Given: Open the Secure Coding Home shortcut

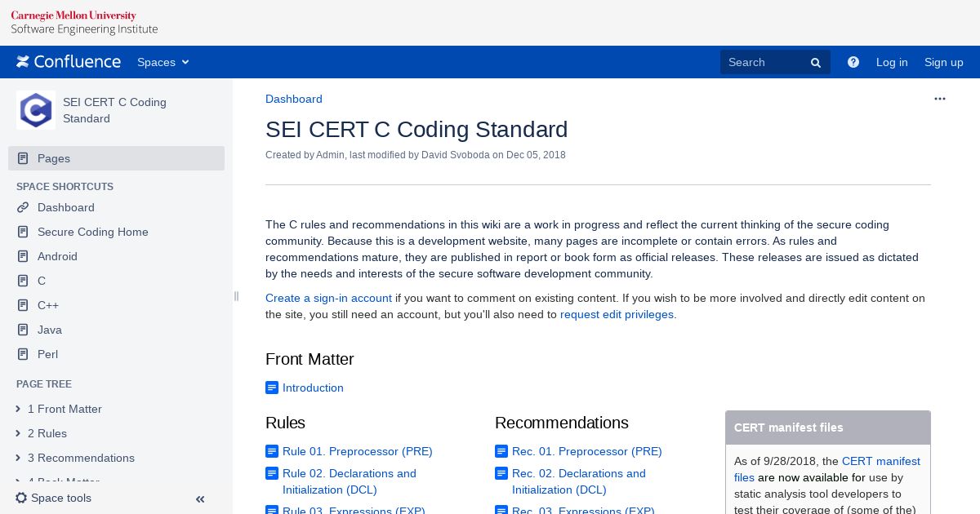Looking at the screenshot, I should pos(93,232).
